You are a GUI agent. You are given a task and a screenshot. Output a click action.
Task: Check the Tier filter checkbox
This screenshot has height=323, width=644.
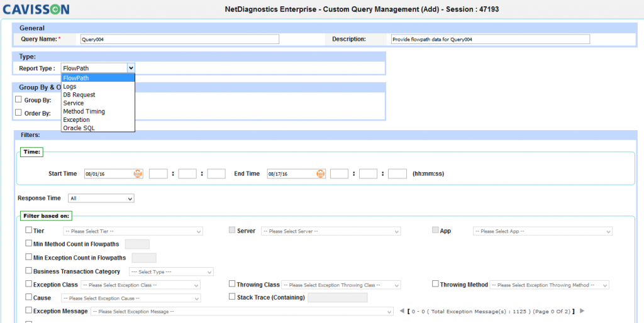point(28,230)
